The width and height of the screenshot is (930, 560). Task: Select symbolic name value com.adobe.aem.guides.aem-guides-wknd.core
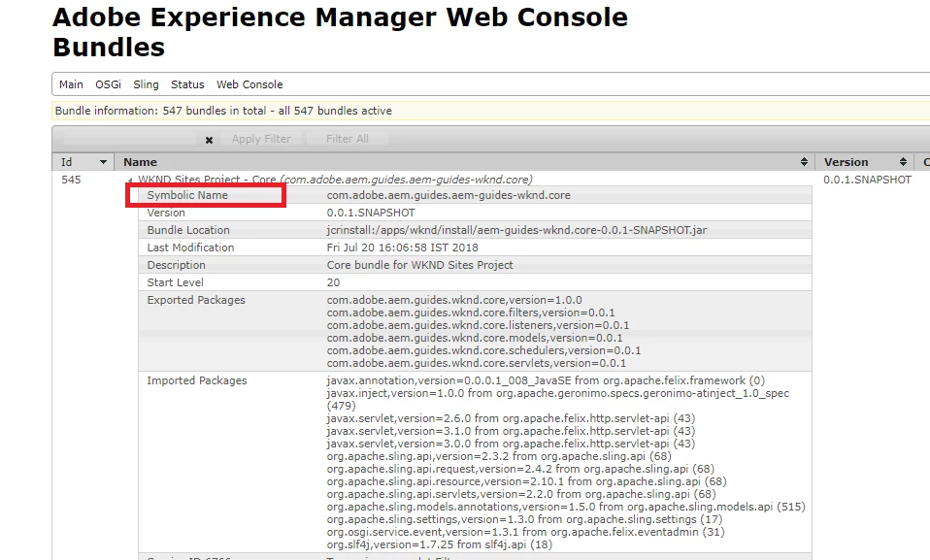(448, 195)
